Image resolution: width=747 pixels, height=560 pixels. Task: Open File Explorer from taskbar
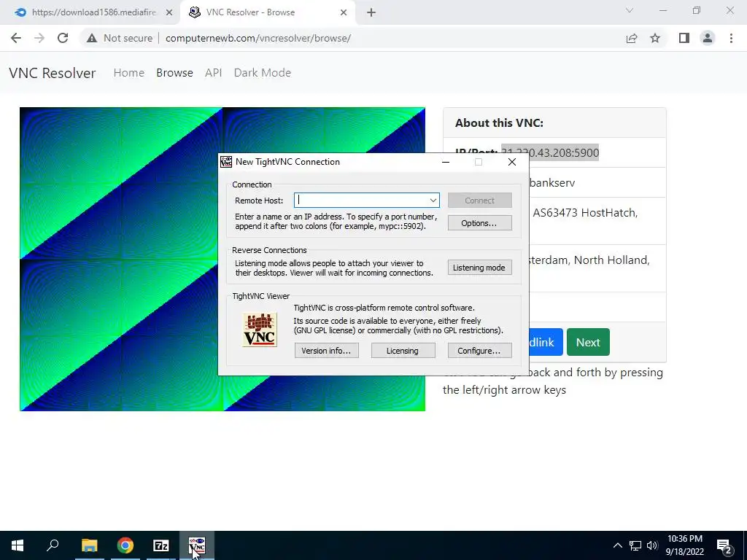tap(89, 545)
